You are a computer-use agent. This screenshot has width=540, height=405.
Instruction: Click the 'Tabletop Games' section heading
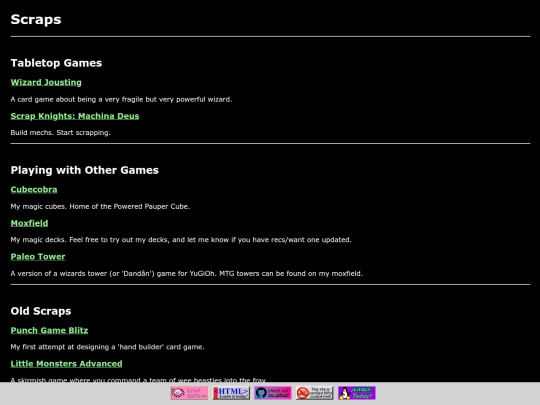coord(56,63)
